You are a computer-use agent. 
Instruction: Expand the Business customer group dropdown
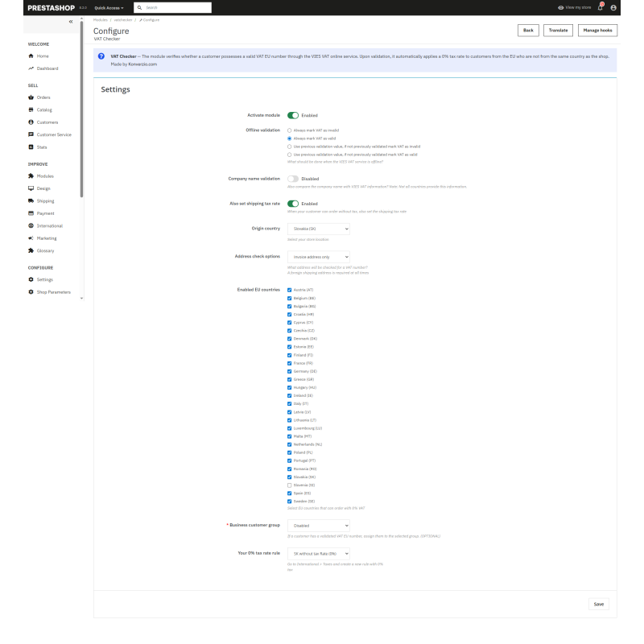318,526
